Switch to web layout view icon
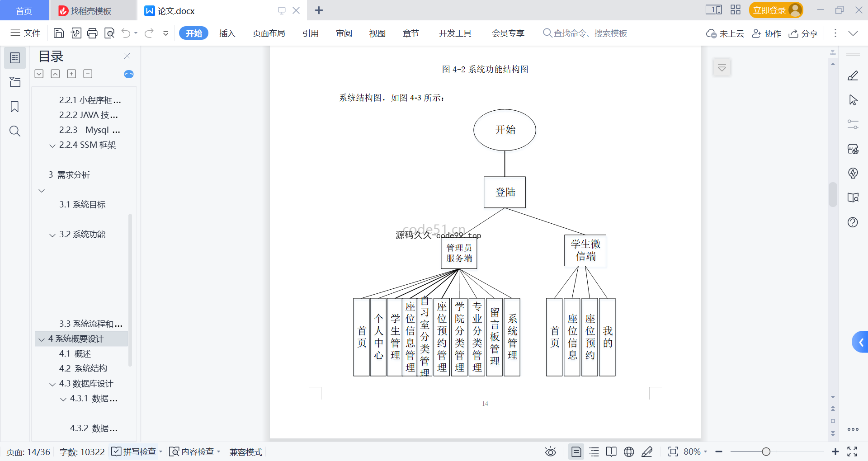Image resolution: width=868 pixels, height=461 pixels. pyautogui.click(x=629, y=452)
